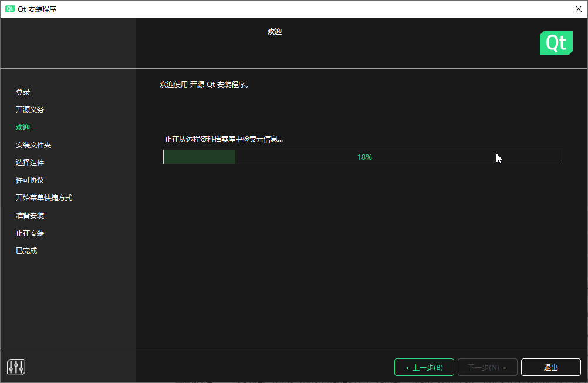Viewport: 588px width, 383px height.
Task: Go back with 上一步(B) button
Action: pos(424,367)
